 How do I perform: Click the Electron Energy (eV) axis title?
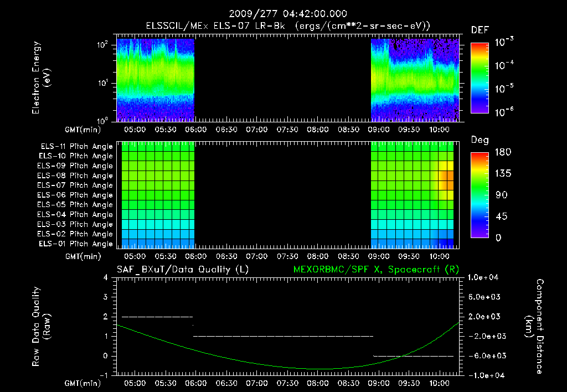click(x=41, y=78)
